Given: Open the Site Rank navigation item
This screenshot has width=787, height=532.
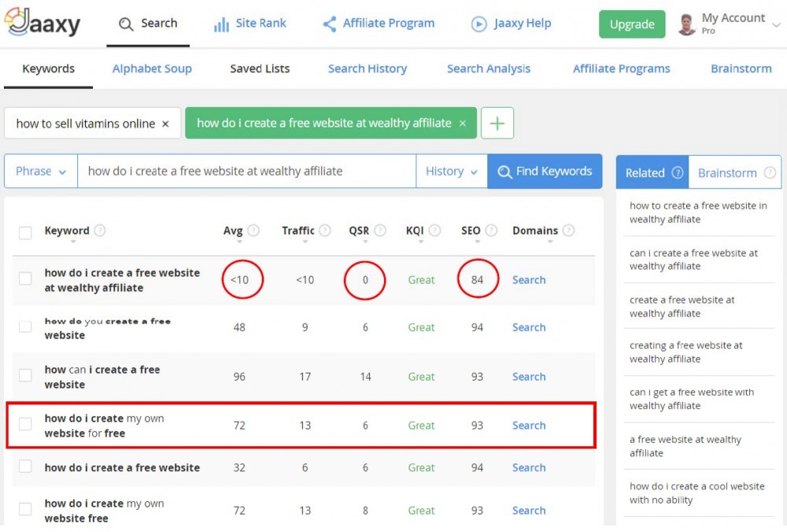Looking at the screenshot, I should click(250, 24).
